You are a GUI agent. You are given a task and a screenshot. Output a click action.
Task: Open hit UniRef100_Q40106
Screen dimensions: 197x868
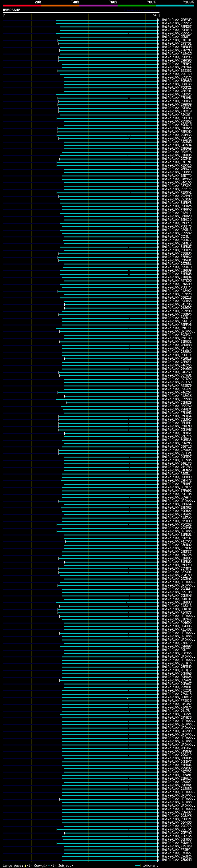[176, 182]
